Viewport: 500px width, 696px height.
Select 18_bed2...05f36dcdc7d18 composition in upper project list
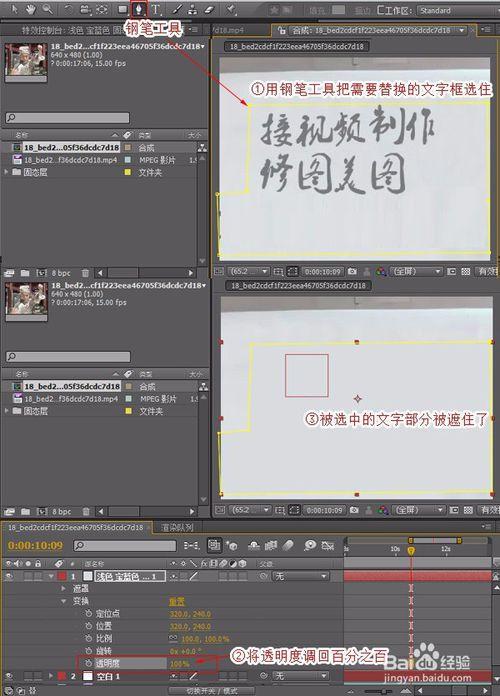[71, 147]
